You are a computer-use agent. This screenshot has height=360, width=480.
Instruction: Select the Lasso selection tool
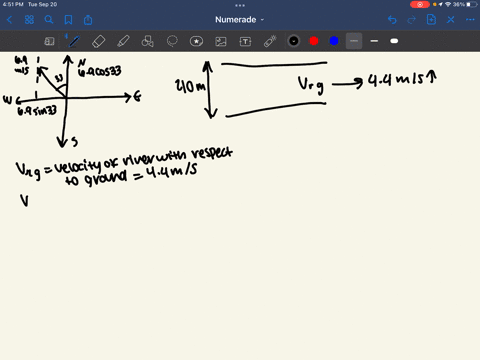click(x=172, y=41)
